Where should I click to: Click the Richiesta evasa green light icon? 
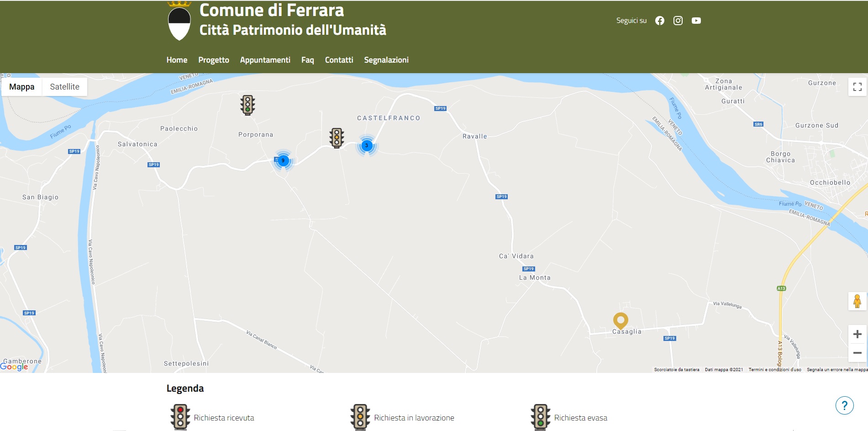coord(541,417)
